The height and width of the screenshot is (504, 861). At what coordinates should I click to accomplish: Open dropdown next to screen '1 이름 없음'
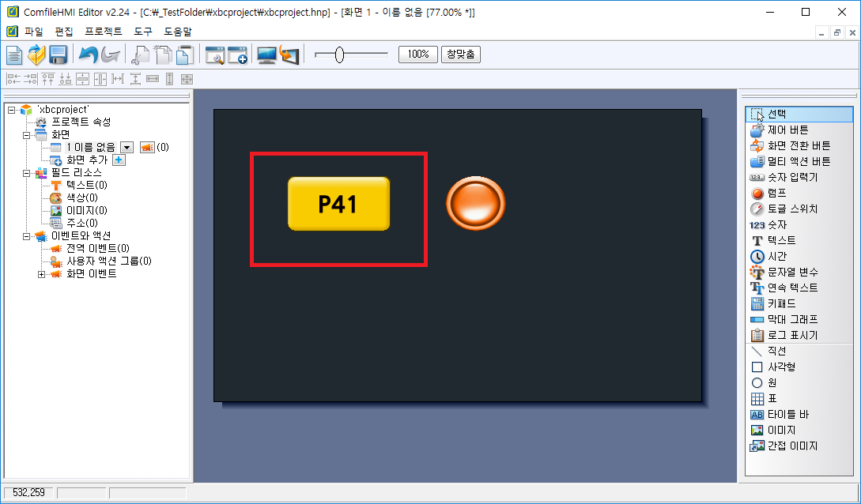coord(127,147)
